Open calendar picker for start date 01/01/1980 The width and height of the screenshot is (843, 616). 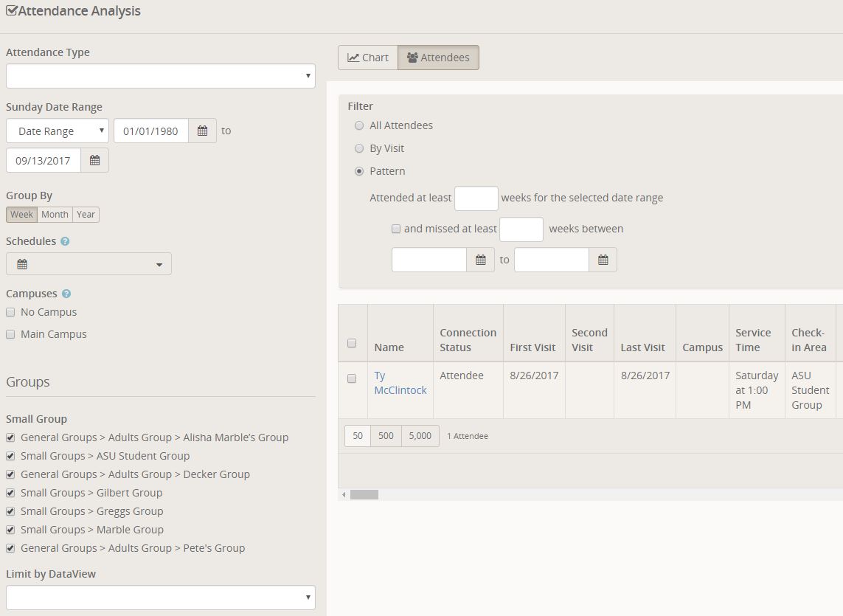click(202, 131)
